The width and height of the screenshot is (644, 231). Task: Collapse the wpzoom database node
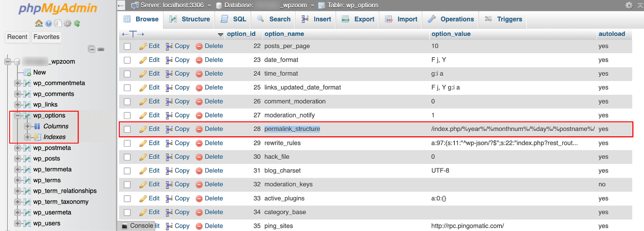(7, 62)
